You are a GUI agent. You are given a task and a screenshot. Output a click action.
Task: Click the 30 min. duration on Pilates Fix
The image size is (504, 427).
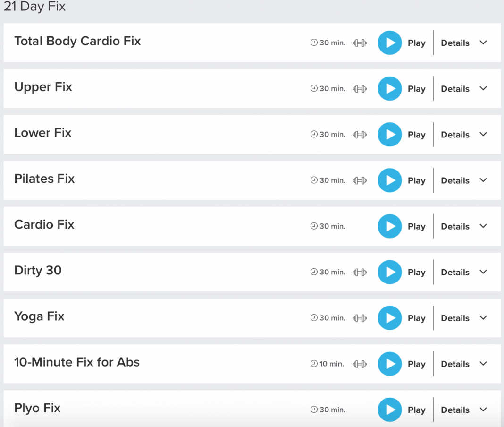pyautogui.click(x=332, y=180)
